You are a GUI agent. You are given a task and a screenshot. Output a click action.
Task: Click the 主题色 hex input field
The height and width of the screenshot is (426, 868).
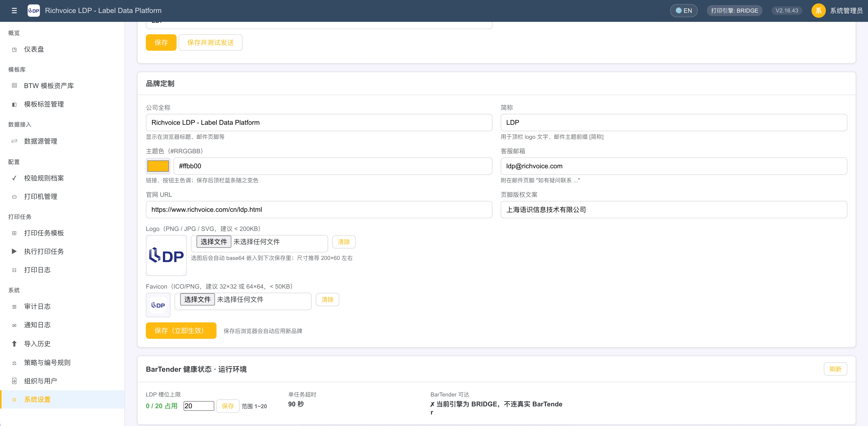pyautogui.click(x=333, y=166)
